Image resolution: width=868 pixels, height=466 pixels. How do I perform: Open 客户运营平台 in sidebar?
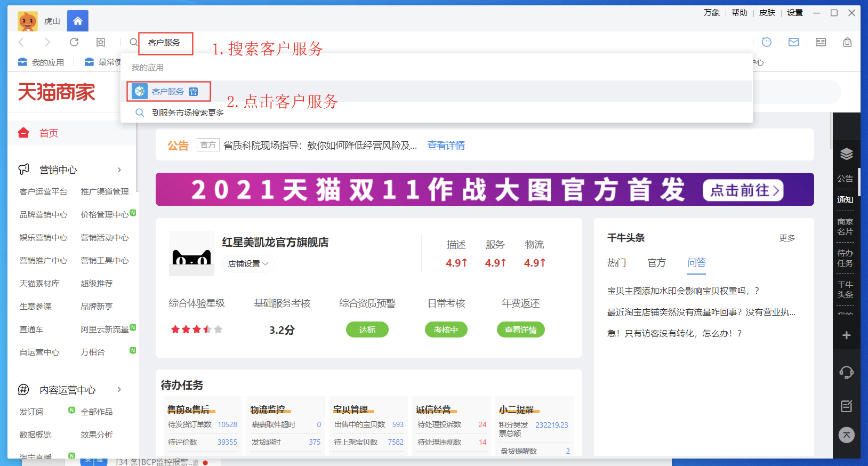(x=44, y=191)
